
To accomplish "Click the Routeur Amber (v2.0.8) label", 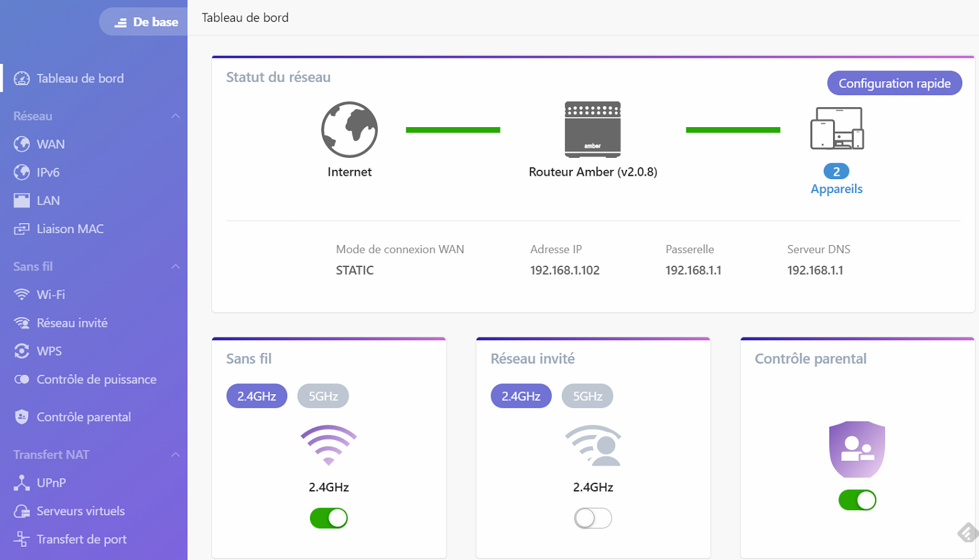I will point(593,172).
